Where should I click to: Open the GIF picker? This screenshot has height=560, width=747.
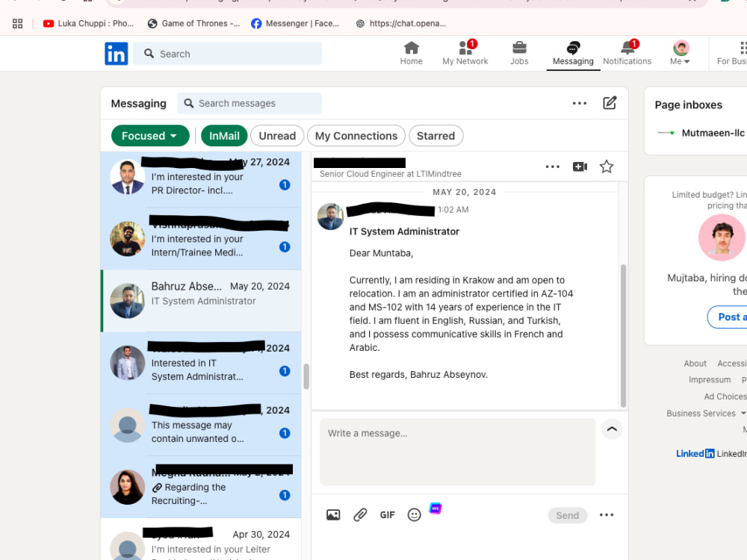pos(387,514)
